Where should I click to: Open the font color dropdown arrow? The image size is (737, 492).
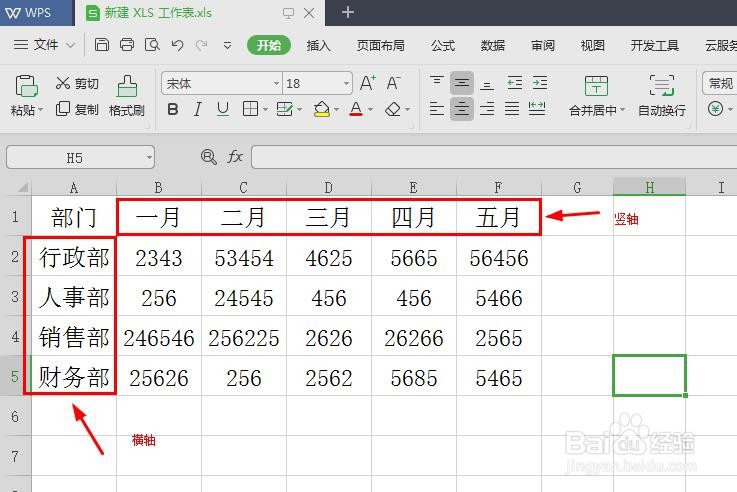[x=370, y=109]
